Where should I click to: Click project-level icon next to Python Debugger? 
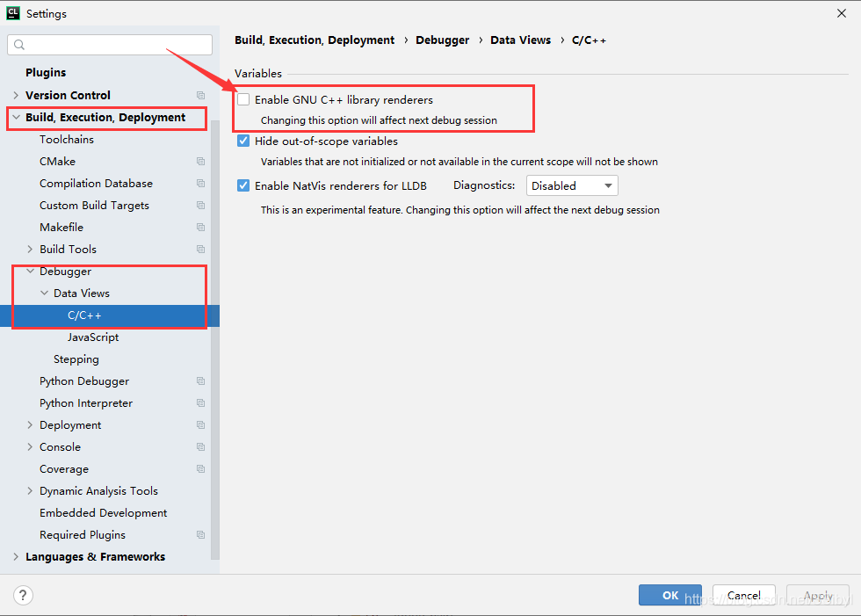[x=201, y=381]
